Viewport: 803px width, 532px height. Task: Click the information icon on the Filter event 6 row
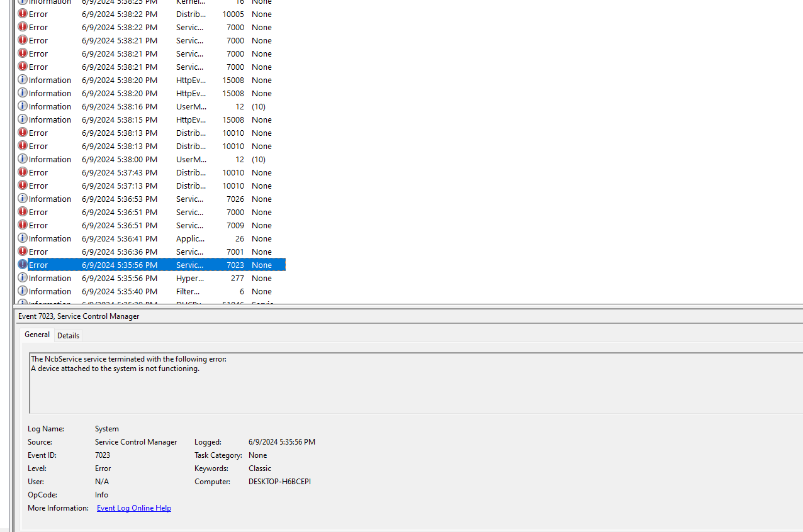coord(23,291)
